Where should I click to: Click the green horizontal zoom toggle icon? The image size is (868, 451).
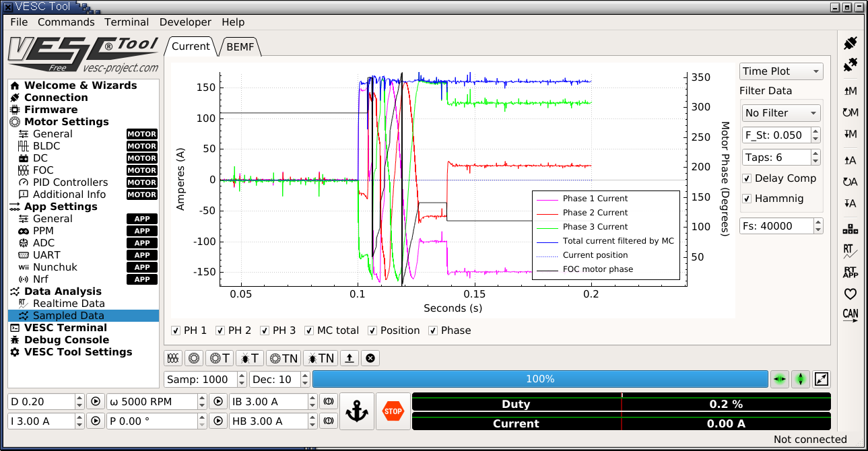[x=780, y=379]
